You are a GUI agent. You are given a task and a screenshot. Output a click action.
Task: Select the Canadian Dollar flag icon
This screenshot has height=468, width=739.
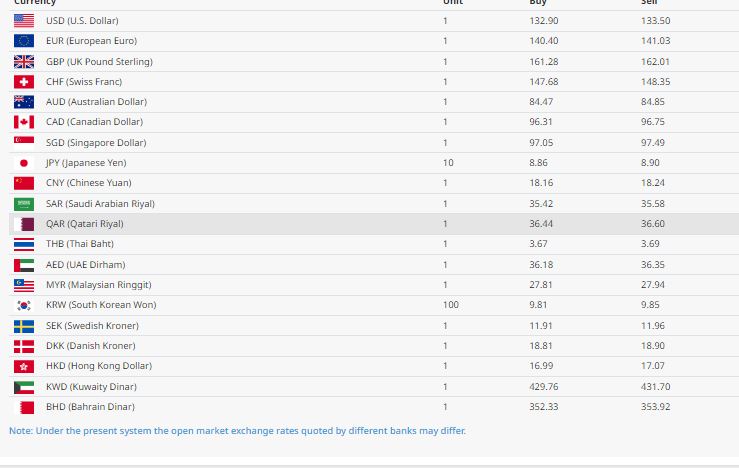(x=24, y=122)
